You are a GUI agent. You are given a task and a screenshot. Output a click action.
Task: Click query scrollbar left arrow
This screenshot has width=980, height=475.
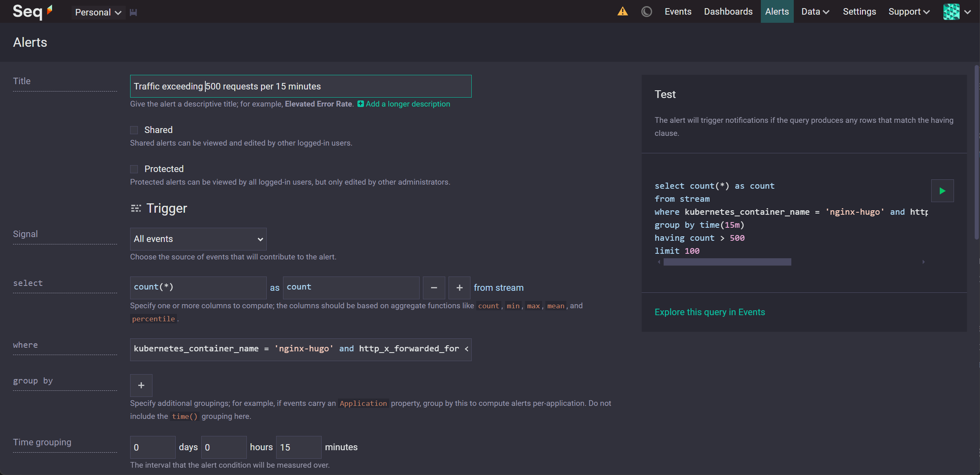click(x=659, y=262)
